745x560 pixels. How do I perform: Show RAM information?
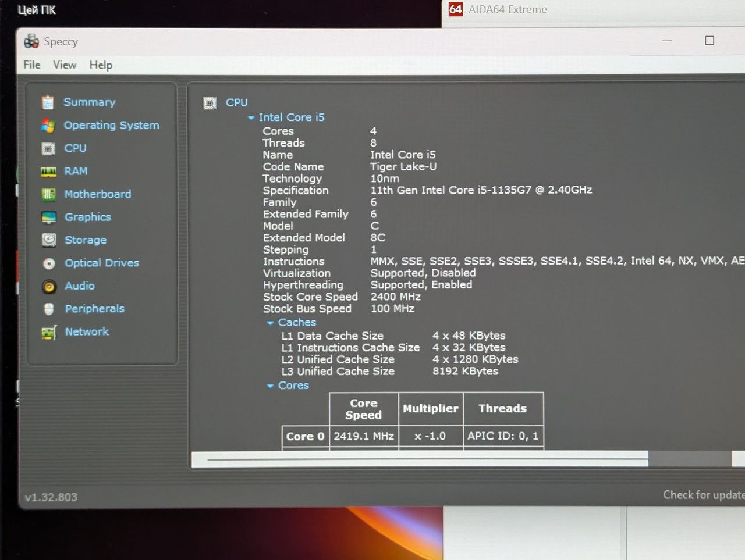point(76,171)
